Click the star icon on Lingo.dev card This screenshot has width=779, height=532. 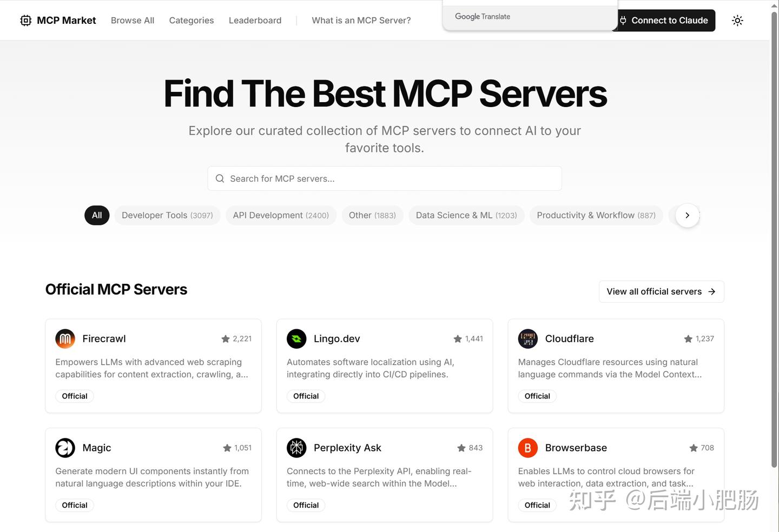[458, 339]
